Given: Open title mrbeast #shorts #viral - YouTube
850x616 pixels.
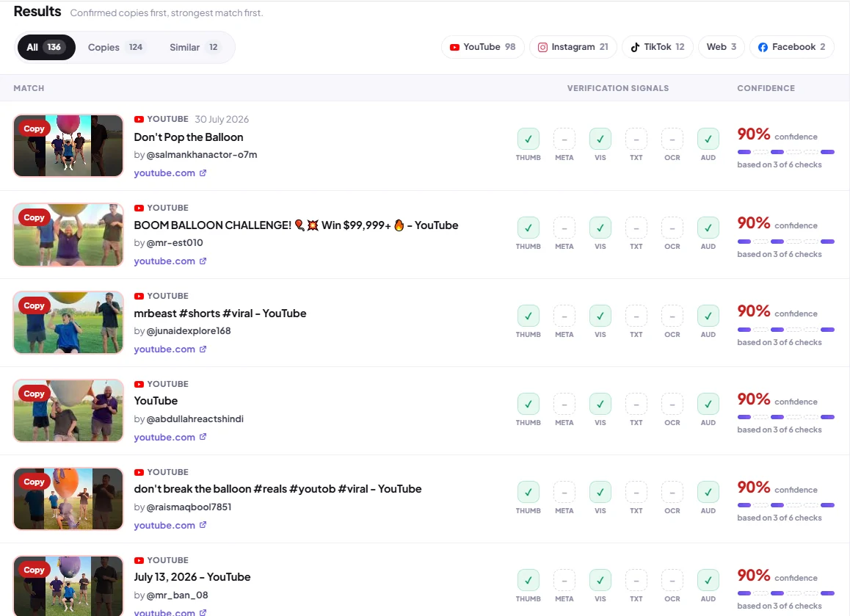Looking at the screenshot, I should [220, 314].
